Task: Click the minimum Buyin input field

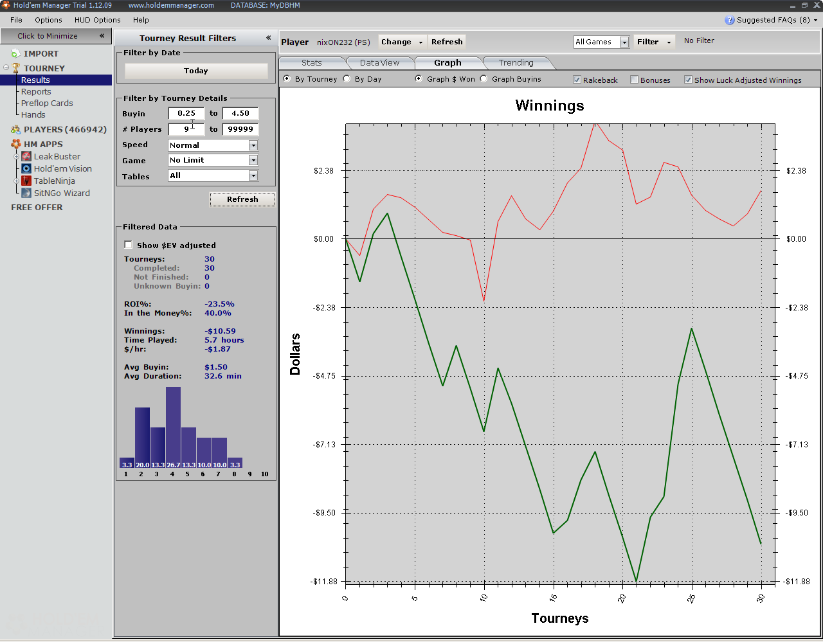Action: click(x=186, y=114)
